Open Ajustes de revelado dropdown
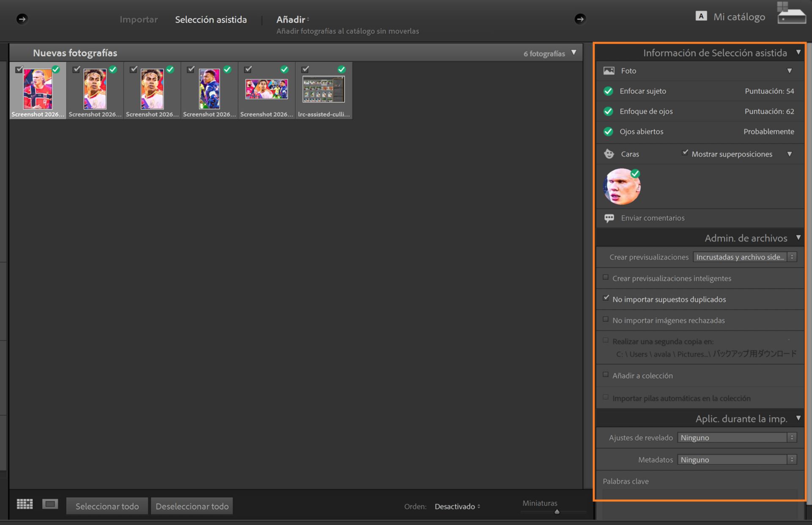Viewport: 812px width, 525px height. (x=737, y=437)
